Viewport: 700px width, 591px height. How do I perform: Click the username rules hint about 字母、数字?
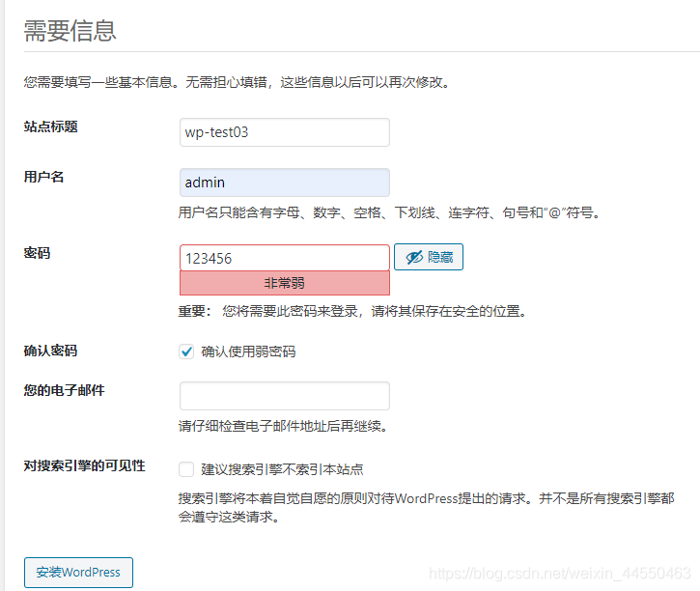(389, 212)
